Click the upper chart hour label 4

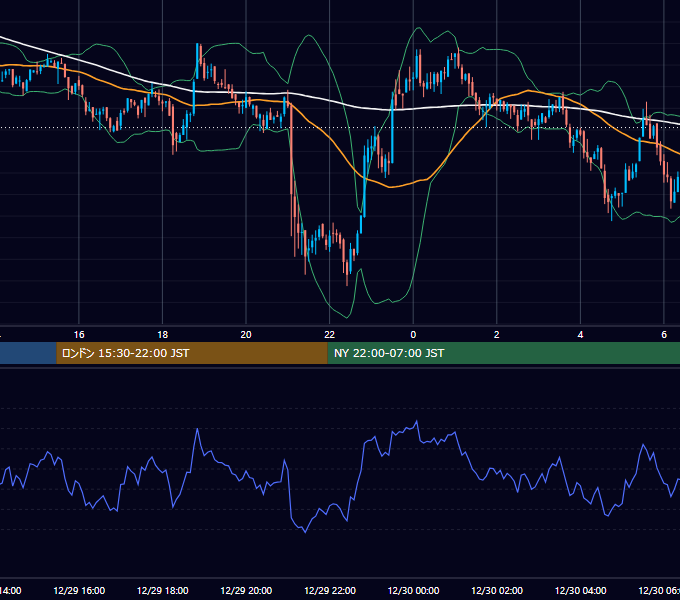pos(580,335)
